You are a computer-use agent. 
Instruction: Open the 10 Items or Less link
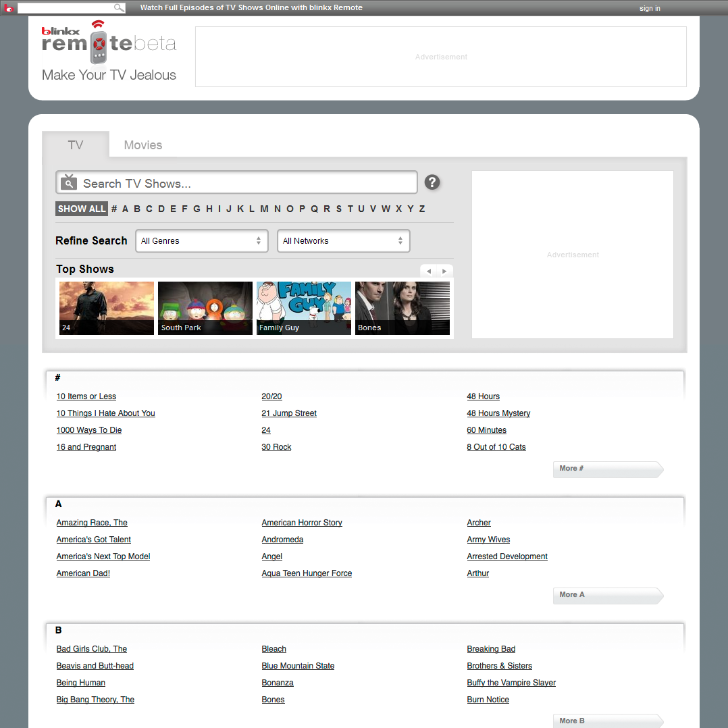[86, 396]
